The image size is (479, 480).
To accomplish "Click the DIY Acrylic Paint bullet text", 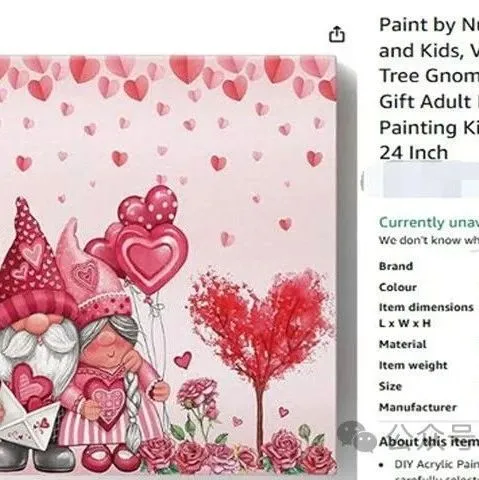I will [436, 464].
